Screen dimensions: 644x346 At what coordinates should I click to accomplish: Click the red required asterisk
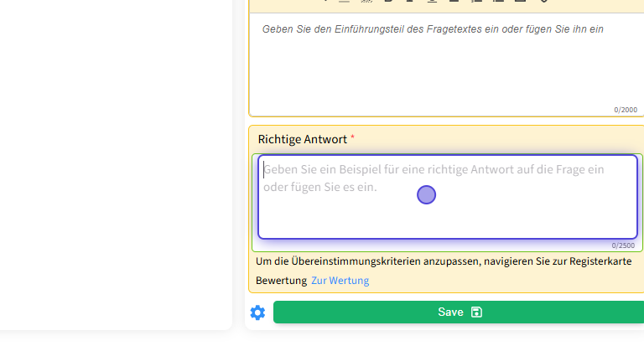353,138
